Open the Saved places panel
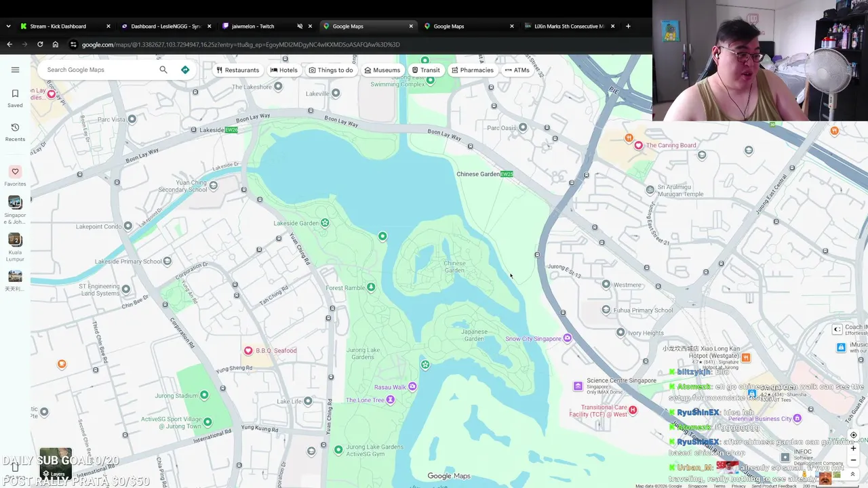The height and width of the screenshot is (488, 868). [15, 98]
